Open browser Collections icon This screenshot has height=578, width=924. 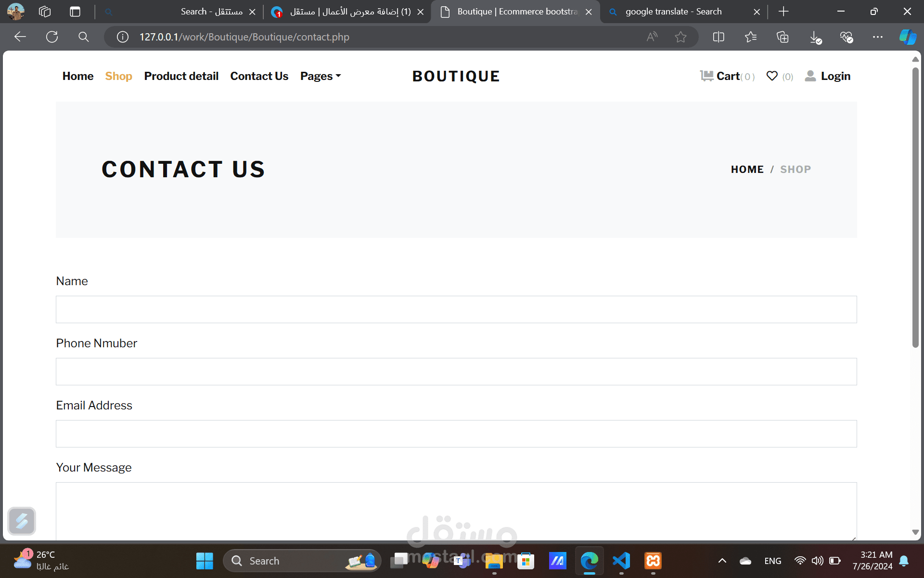click(783, 37)
